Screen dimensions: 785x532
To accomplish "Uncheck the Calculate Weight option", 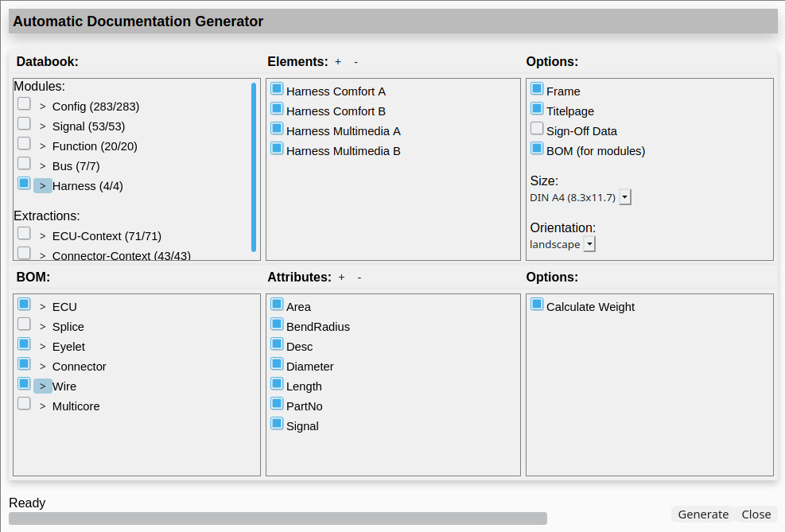I will tap(537, 305).
